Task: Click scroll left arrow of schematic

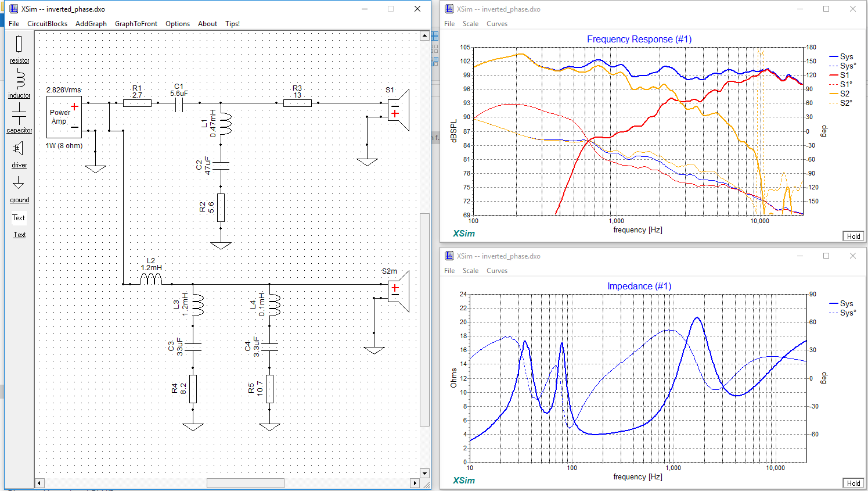Action: coord(39,483)
